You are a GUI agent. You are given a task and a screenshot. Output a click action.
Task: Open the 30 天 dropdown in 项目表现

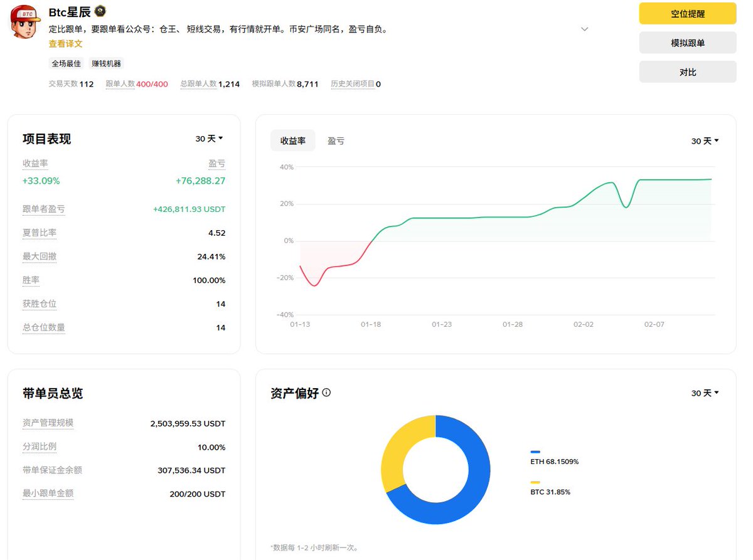[x=210, y=139]
